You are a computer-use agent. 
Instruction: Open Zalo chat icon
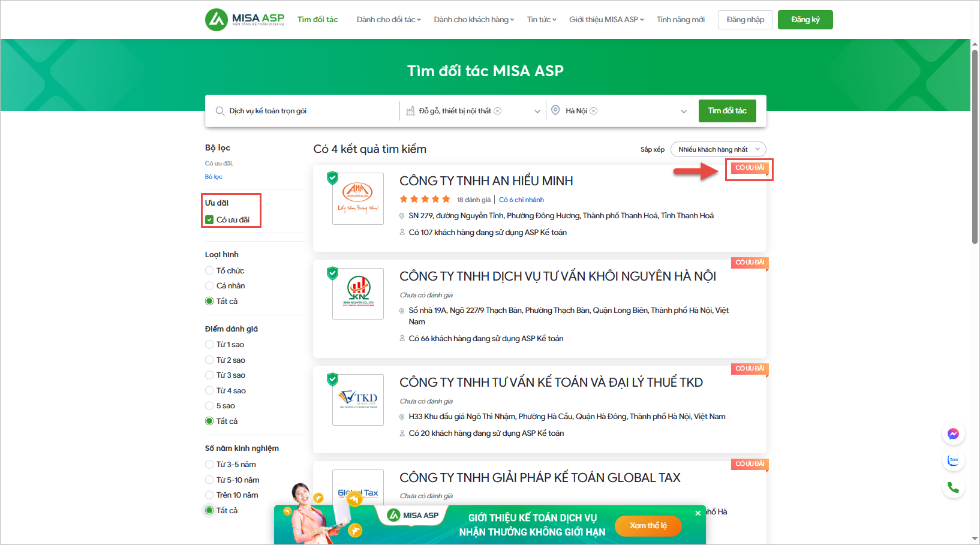pos(953,460)
